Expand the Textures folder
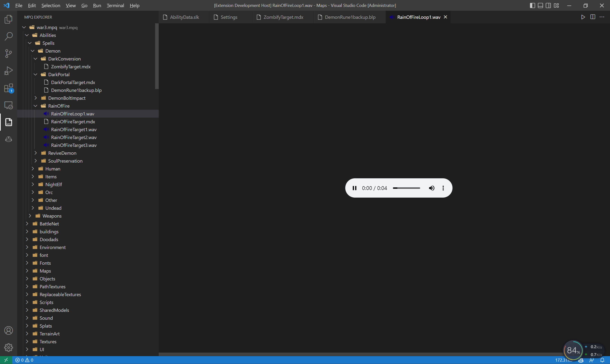Viewport: 610px width, 364px height. pos(27,341)
